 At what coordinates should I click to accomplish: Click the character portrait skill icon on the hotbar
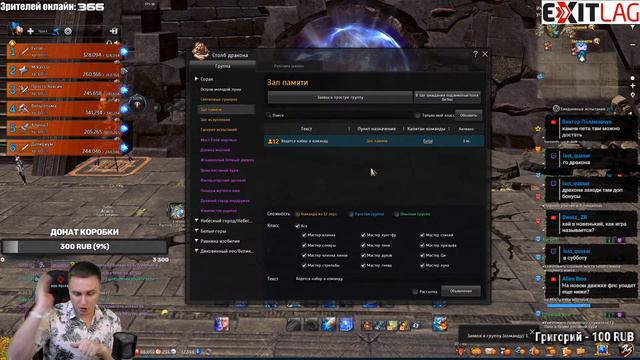click(x=222, y=324)
